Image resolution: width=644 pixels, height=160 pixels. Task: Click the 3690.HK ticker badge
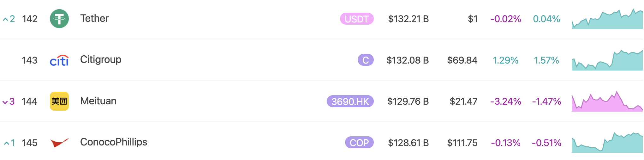coord(350,102)
